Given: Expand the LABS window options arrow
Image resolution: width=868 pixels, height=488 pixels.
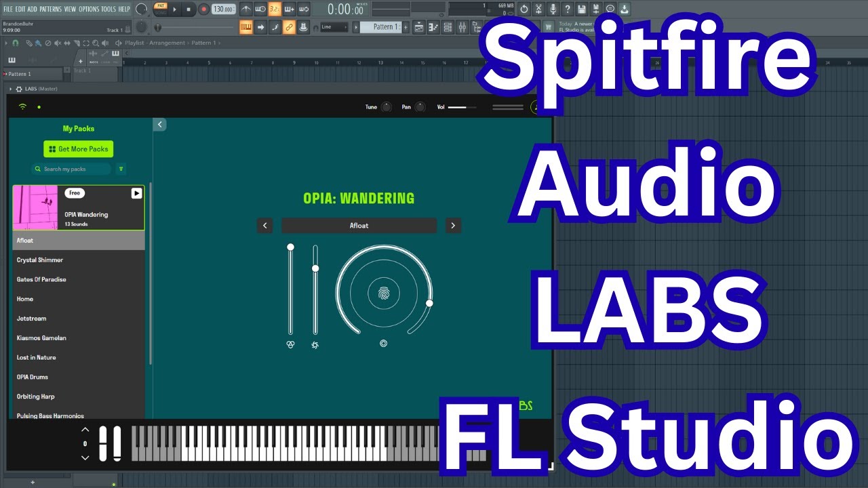Looking at the screenshot, I should click(x=10, y=89).
